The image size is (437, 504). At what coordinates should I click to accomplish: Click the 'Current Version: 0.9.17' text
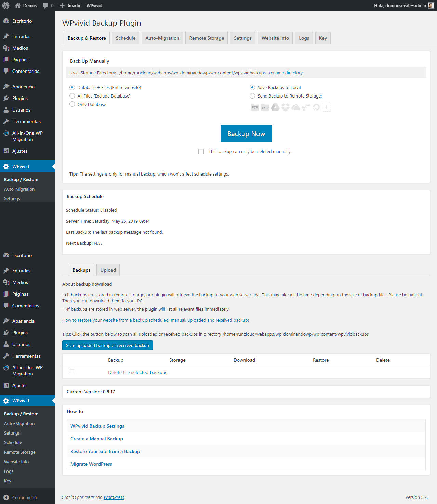[91, 392]
